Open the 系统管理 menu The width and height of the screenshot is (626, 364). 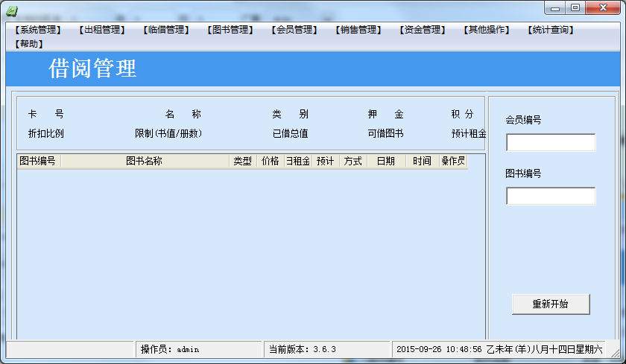[37, 31]
